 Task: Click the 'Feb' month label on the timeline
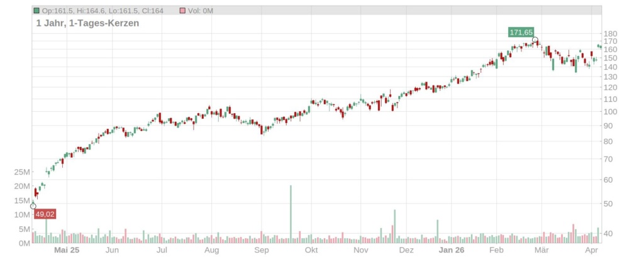497,250
